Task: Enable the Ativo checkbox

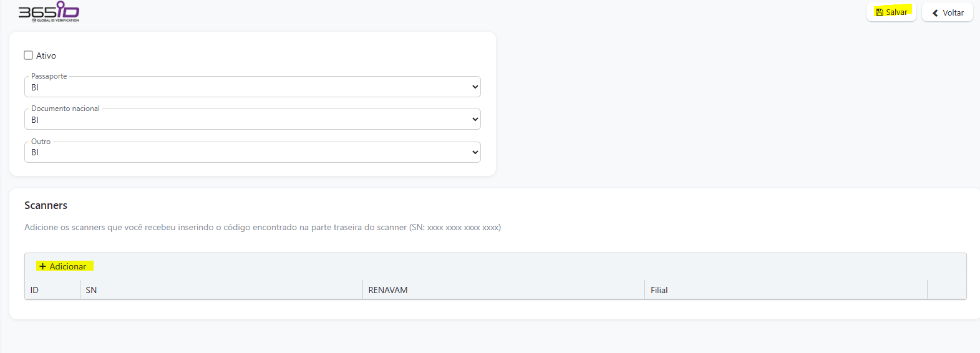Action: [28, 56]
